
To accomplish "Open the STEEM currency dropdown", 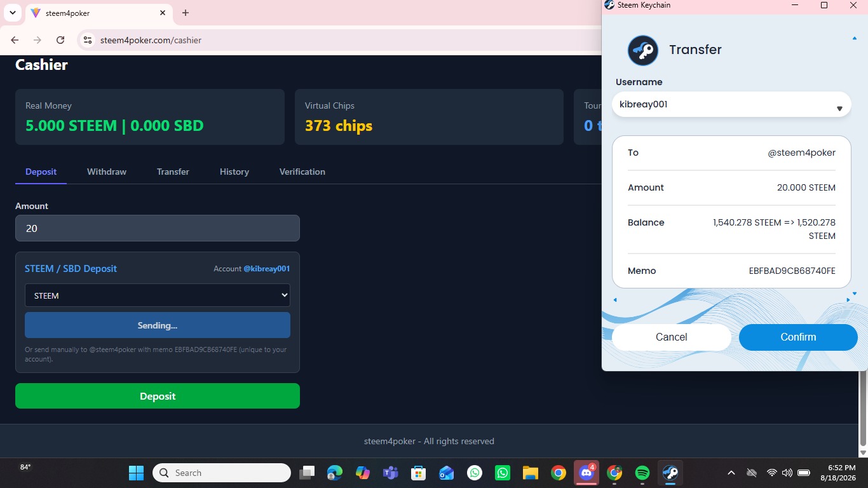I will pyautogui.click(x=158, y=295).
